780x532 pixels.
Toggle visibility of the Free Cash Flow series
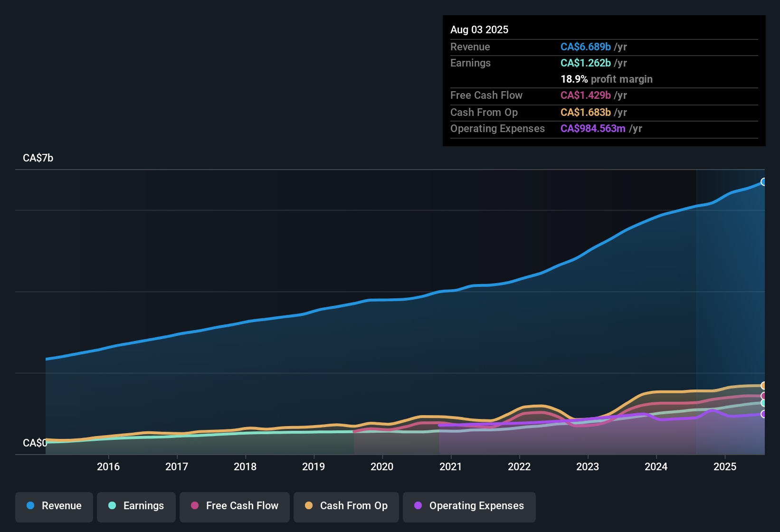pyautogui.click(x=234, y=507)
